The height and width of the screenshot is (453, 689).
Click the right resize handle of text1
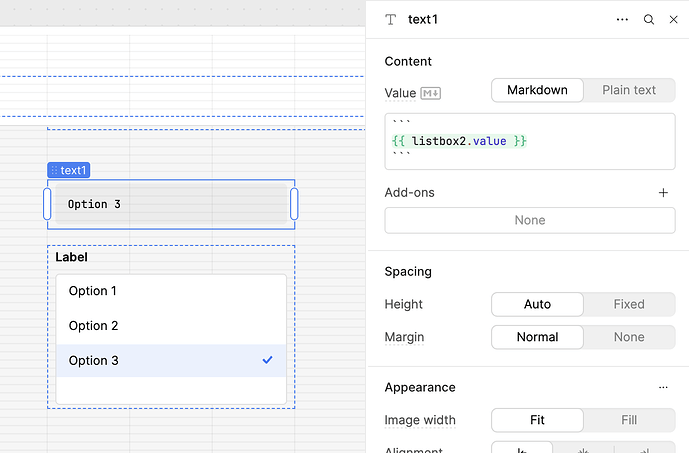pyautogui.click(x=294, y=204)
